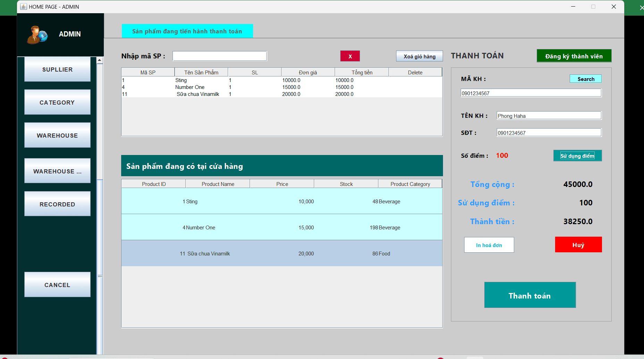Print invoice with In hoá đơn
Viewport: 644px width, 359px height.
[x=488, y=245]
